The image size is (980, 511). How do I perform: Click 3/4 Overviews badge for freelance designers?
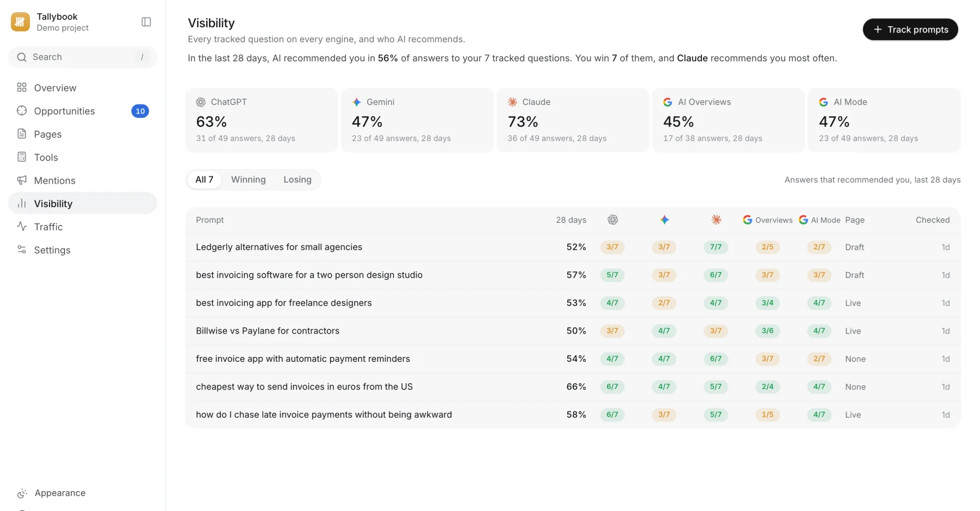coord(767,303)
